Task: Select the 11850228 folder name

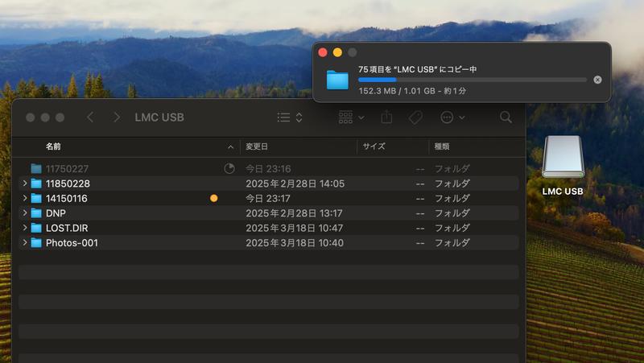Action: pyautogui.click(x=68, y=184)
